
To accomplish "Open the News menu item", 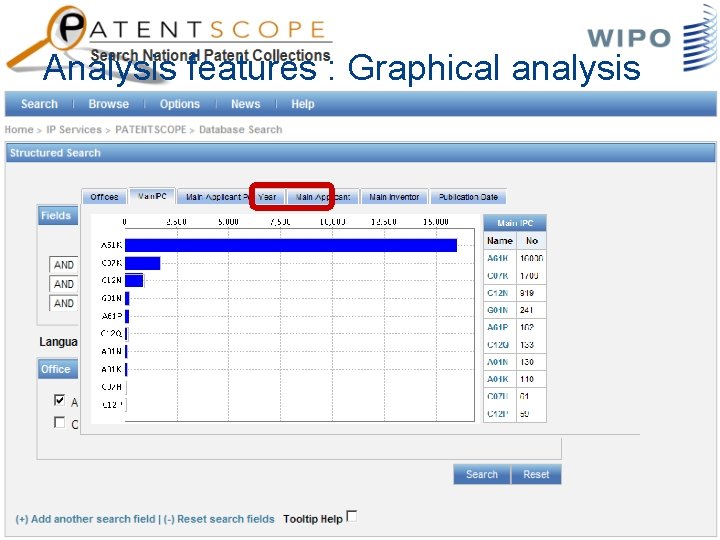I will pos(246,104).
